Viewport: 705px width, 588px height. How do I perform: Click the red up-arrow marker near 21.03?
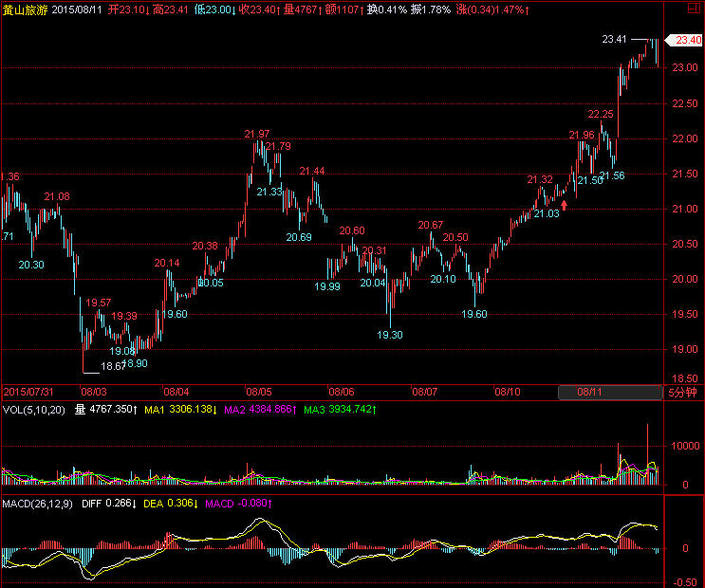pyautogui.click(x=565, y=204)
